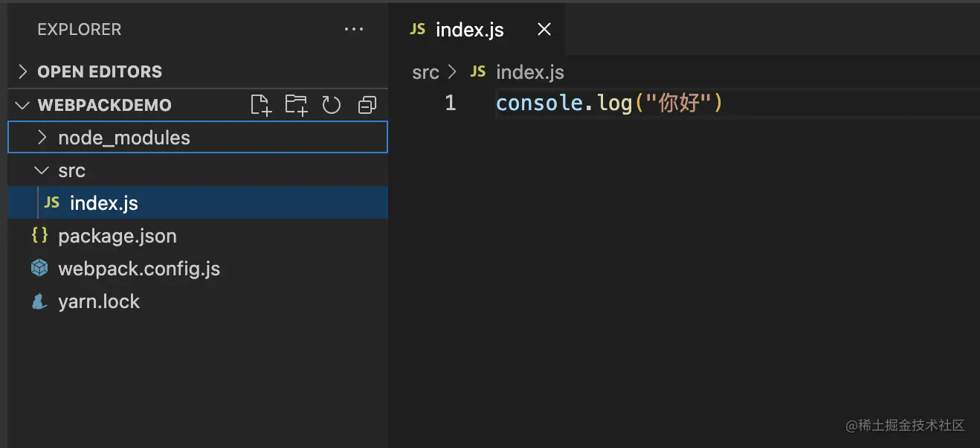Click the package.json braces icon
The image size is (980, 448).
coord(39,235)
